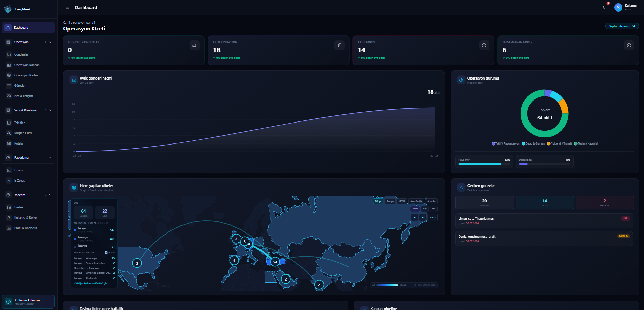Select the Asya-Pasifik map region filter
Image resolution: width=644 pixels, height=310 pixels.
[416, 201]
